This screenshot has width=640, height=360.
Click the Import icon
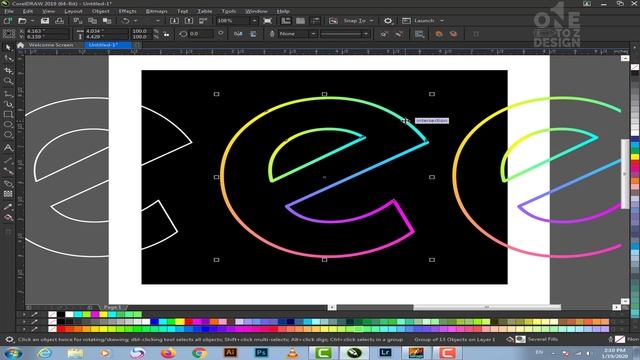coord(174,20)
